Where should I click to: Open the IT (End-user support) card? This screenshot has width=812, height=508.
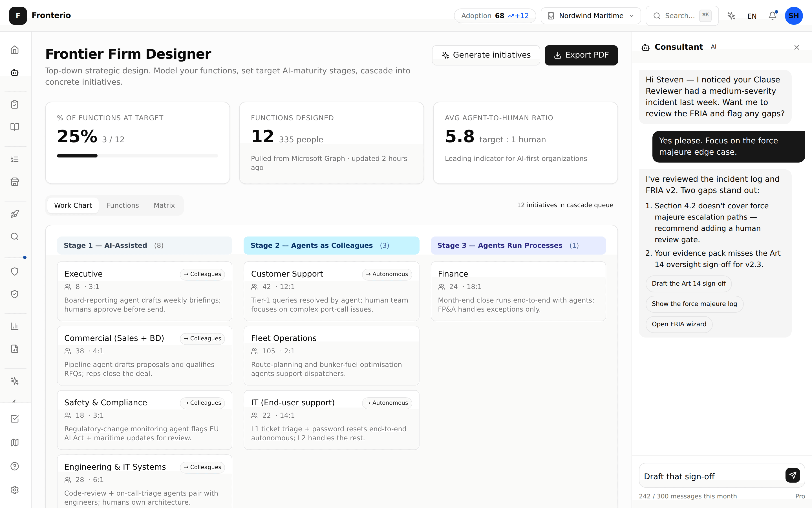[331, 420]
